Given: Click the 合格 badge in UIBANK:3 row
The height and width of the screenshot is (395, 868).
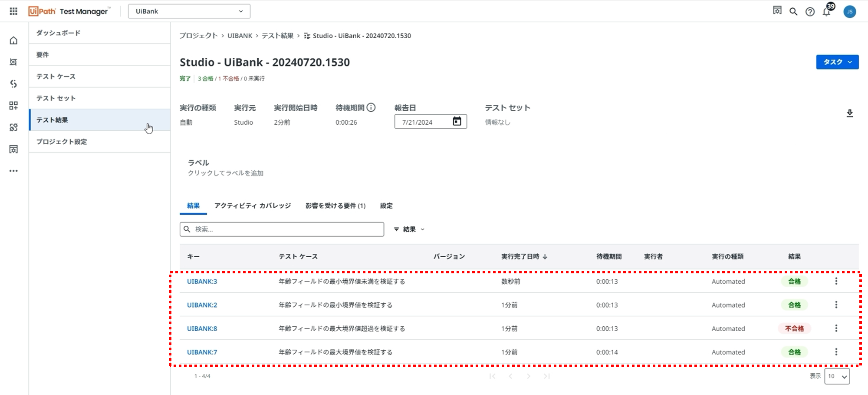Looking at the screenshot, I should pos(794,282).
